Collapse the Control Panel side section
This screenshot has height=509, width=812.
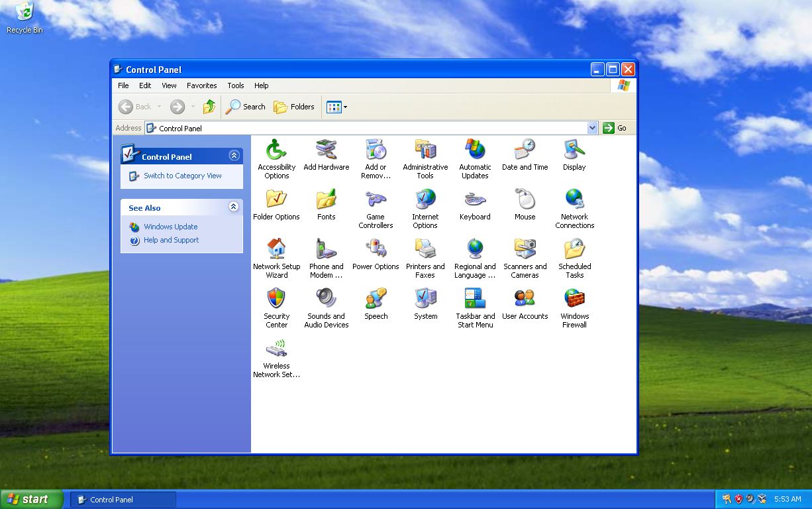[234, 156]
